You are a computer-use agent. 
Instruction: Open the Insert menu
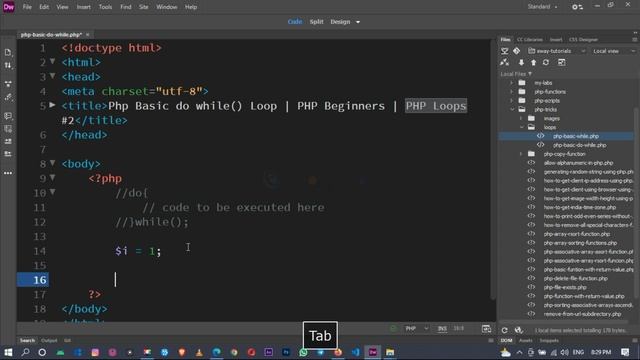point(84,7)
